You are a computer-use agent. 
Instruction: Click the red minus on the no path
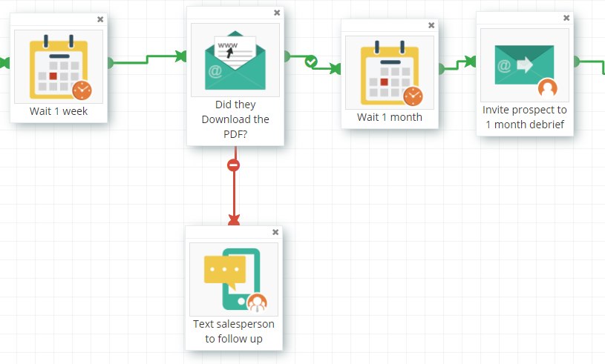pyautogui.click(x=234, y=165)
